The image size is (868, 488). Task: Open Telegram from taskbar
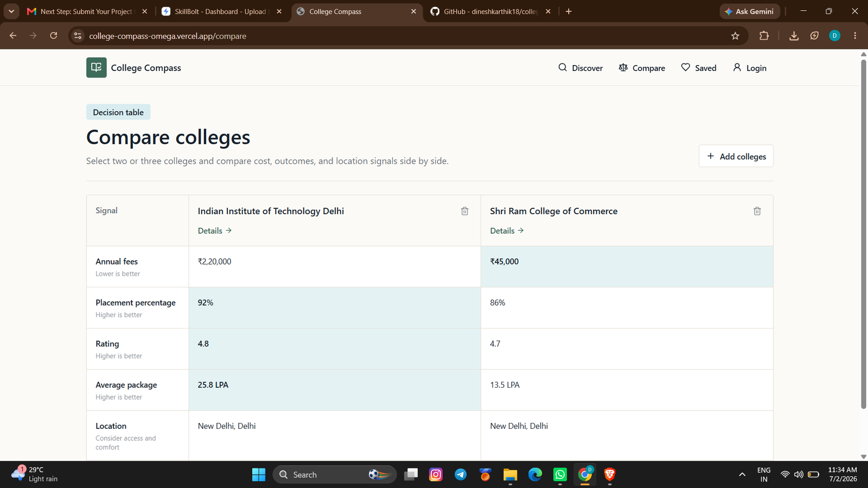pyautogui.click(x=461, y=474)
